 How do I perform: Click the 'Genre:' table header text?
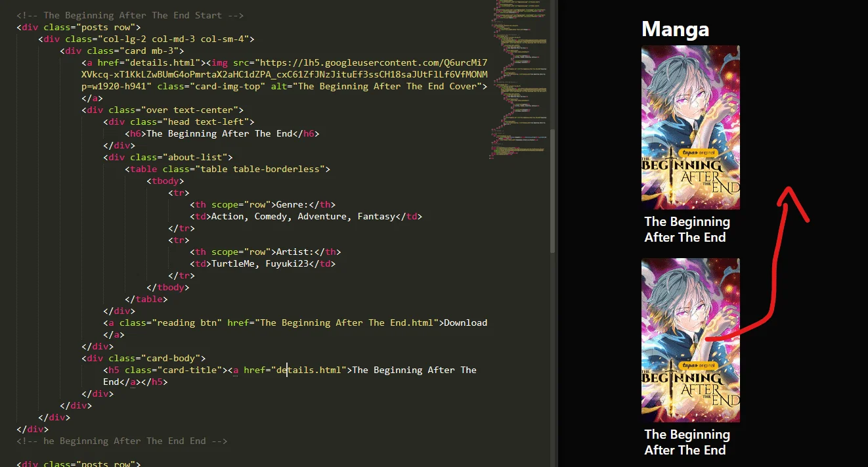(x=293, y=204)
